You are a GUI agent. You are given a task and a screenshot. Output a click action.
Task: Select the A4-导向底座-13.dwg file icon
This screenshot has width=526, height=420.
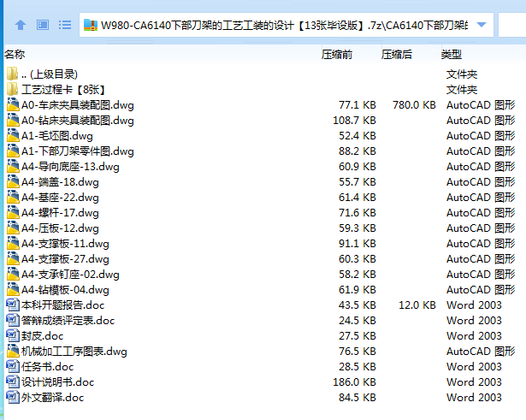click(x=13, y=167)
